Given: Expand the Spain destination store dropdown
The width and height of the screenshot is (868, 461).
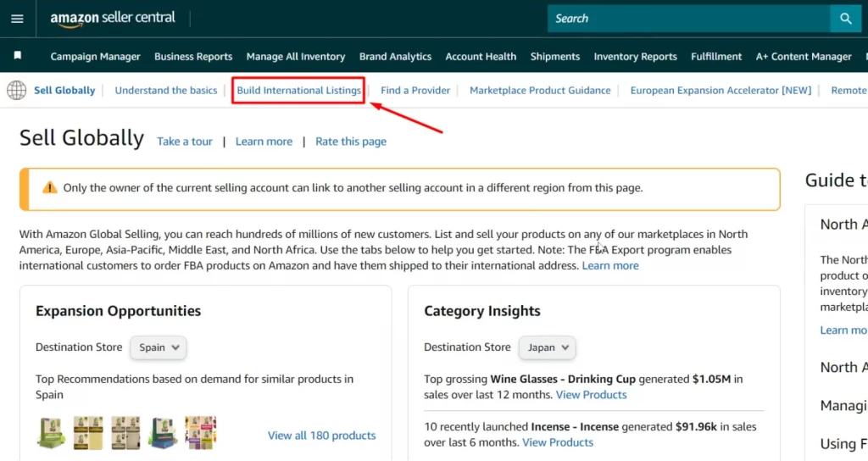Looking at the screenshot, I should pos(159,347).
